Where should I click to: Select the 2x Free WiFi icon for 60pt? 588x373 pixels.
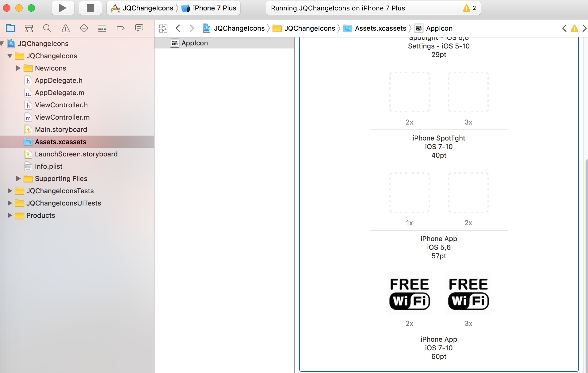point(410,293)
